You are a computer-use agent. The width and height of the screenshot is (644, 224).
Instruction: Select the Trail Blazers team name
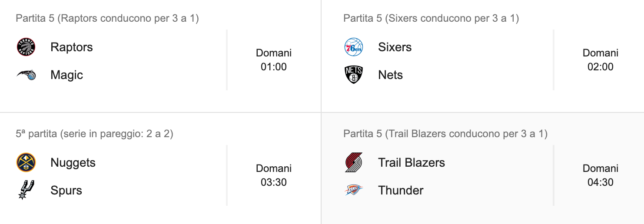pyautogui.click(x=412, y=162)
